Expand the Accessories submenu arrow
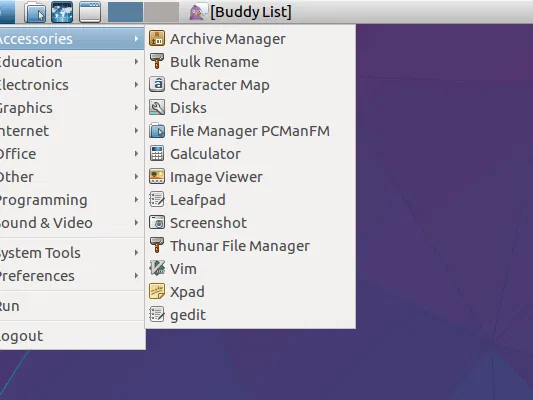 (136, 39)
